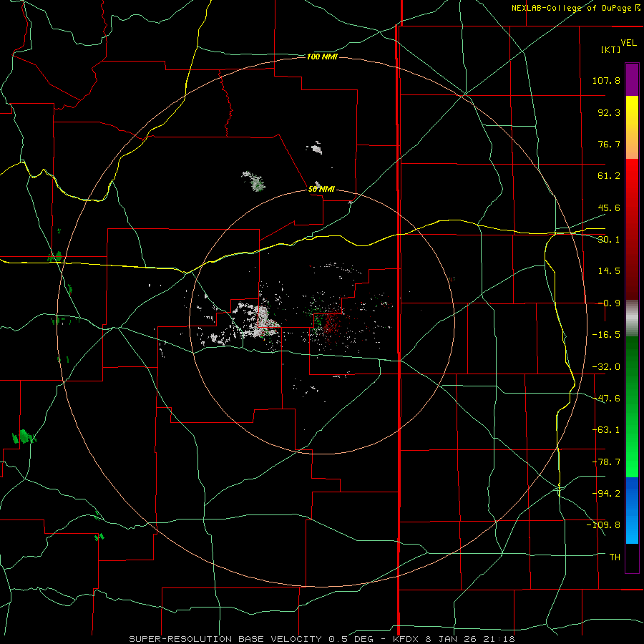Select the -0.9 velocity label
Viewport: 644px width, 644px height.
click(x=609, y=303)
